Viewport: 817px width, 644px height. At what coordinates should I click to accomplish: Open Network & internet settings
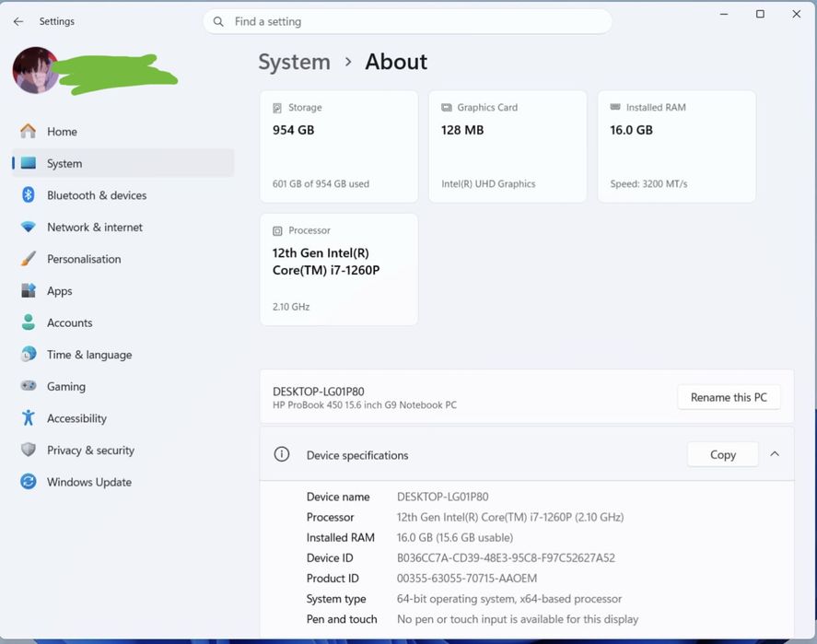(x=123, y=227)
